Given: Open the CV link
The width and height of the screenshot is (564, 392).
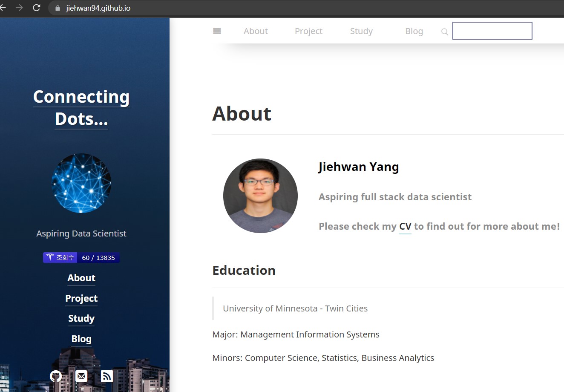Looking at the screenshot, I should pos(405,226).
